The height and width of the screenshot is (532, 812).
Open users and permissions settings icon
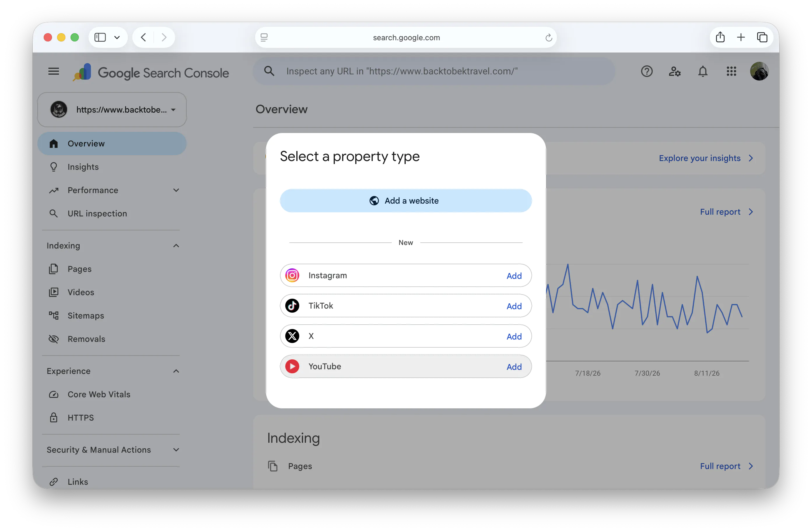[x=675, y=71]
